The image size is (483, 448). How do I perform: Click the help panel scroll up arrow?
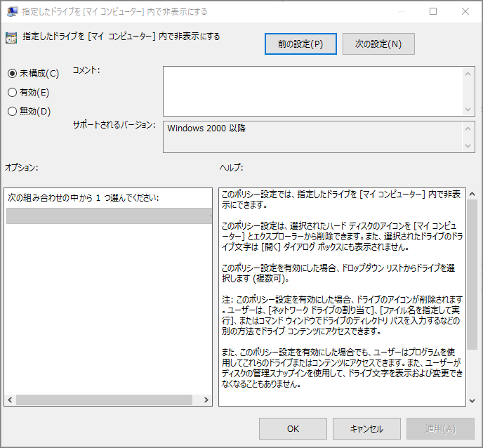(x=472, y=195)
